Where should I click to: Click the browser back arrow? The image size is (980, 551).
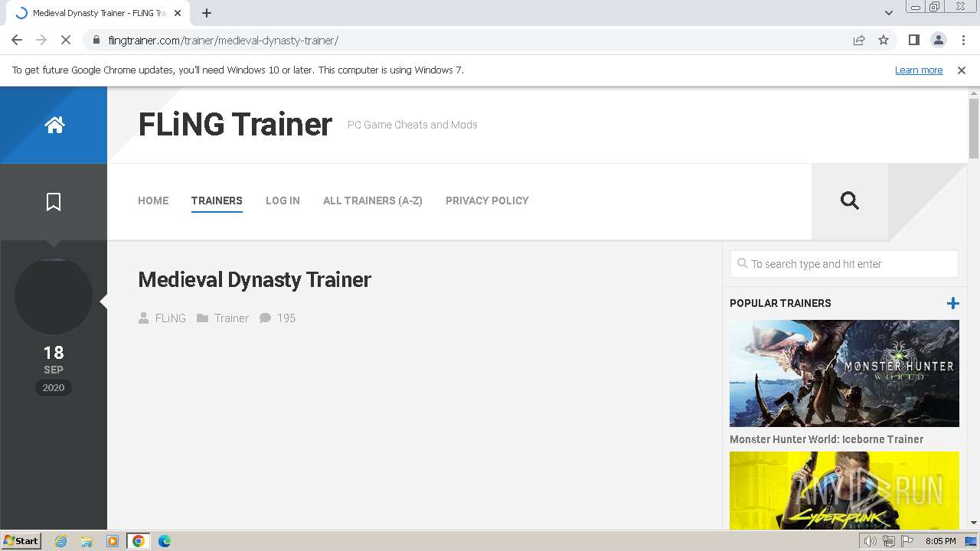click(17, 40)
